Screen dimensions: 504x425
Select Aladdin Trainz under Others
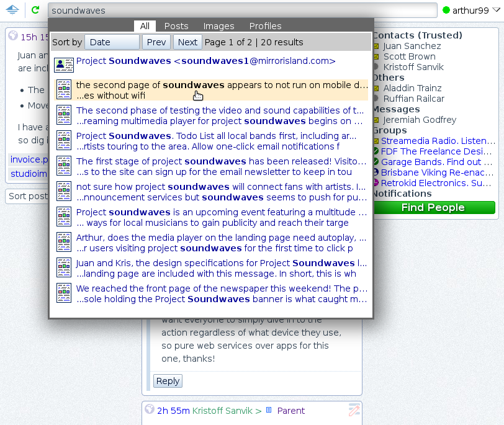[412, 88]
